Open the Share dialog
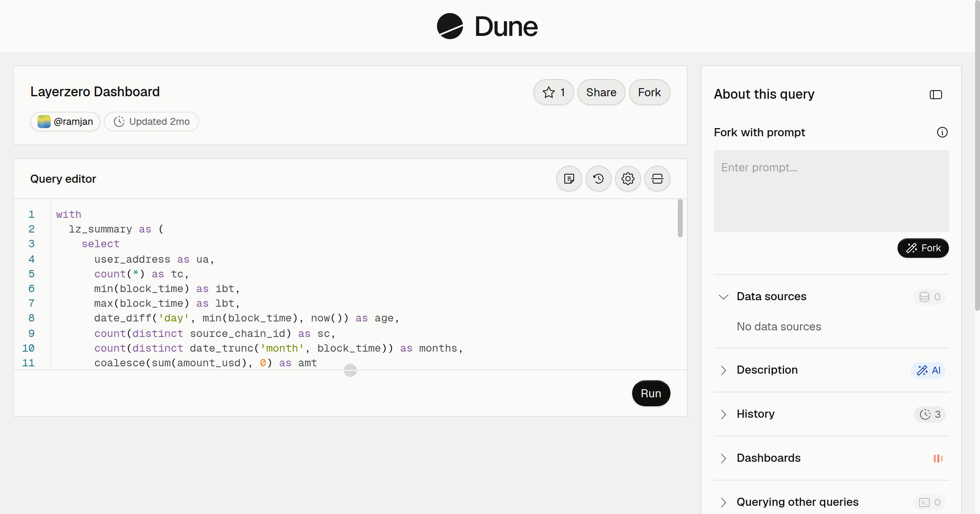The height and width of the screenshot is (514, 980). tap(601, 92)
